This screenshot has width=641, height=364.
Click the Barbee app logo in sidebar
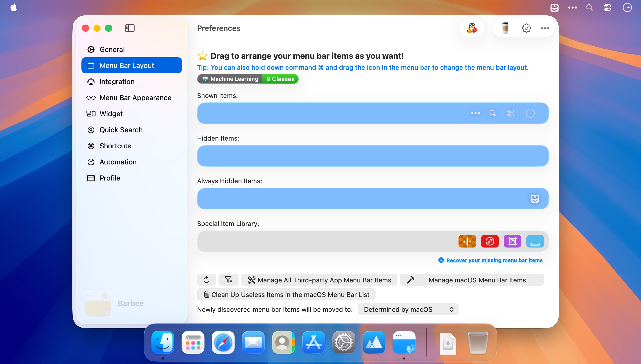point(98,303)
